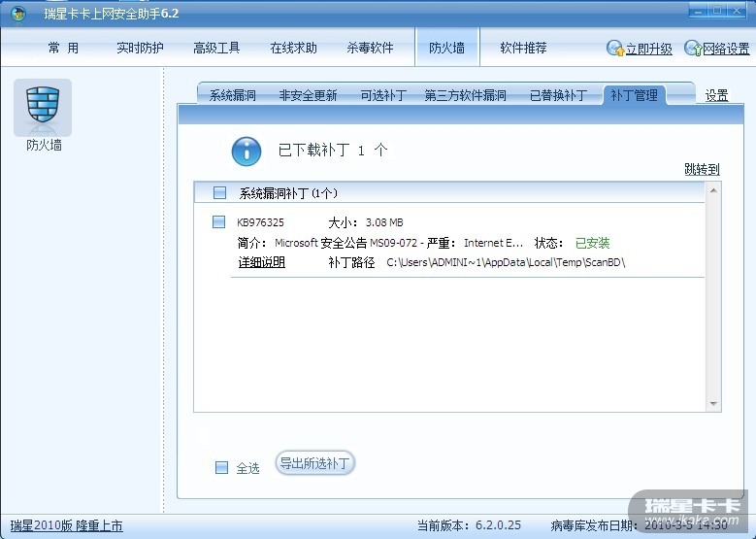Click the upgrade globe icon

(615, 49)
